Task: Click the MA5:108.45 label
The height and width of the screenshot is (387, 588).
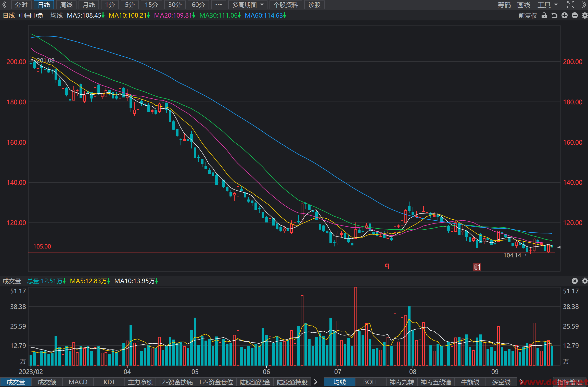Action: click(x=85, y=16)
